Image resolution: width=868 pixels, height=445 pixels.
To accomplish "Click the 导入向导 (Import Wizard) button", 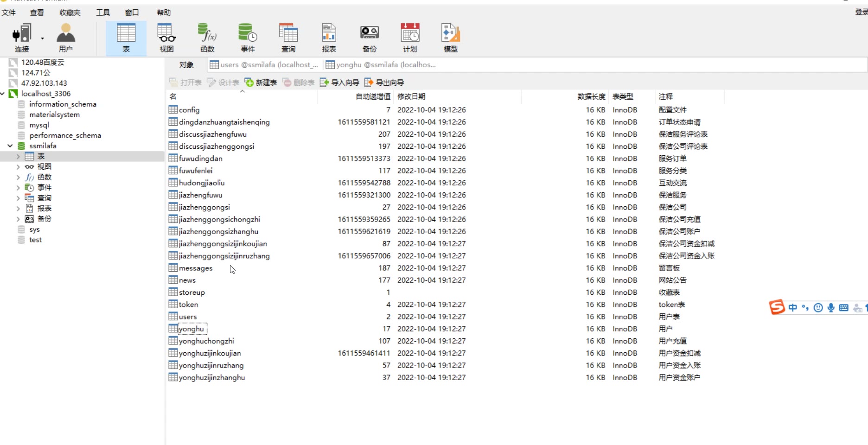I will click(339, 83).
